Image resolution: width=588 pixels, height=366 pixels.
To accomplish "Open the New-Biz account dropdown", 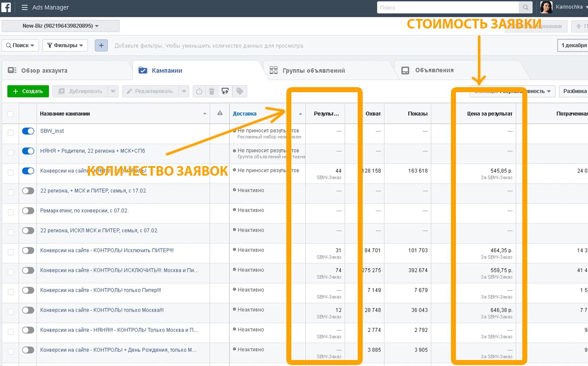I will point(61,26).
